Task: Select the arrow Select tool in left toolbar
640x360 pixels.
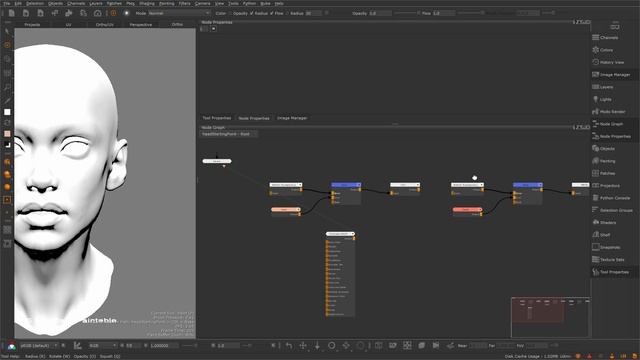Action: tap(7, 32)
